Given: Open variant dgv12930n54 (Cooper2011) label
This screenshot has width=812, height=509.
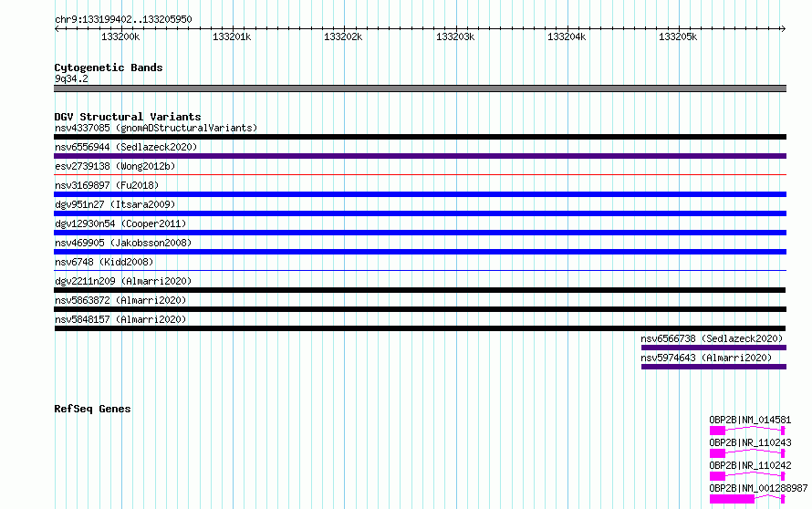Looking at the screenshot, I should click(120, 223).
